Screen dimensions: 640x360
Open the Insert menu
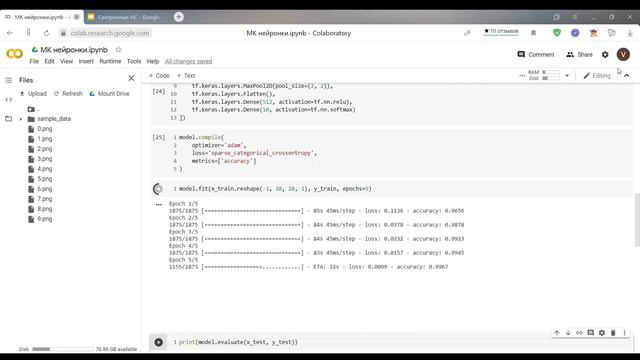click(x=86, y=61)
